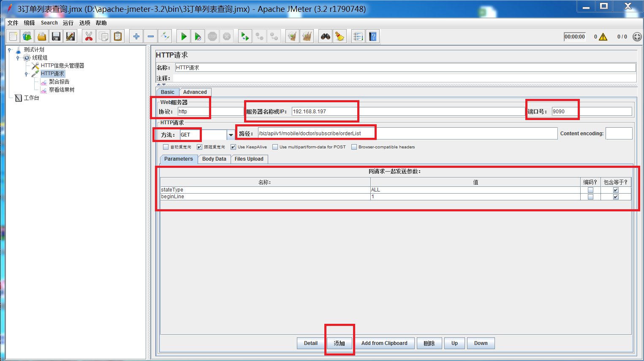Toggle the follow redirects checkbox
The width and height of the screenshot is (644, 361).
[200, 147]
